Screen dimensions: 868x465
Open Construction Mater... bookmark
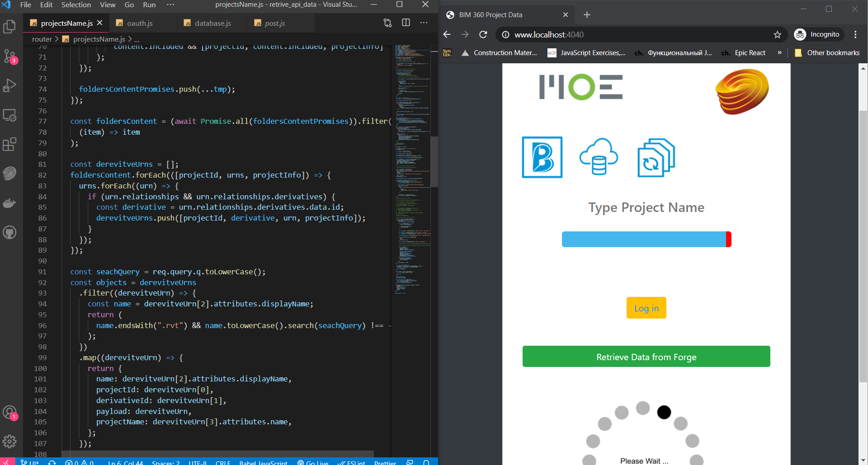(499, 53)
